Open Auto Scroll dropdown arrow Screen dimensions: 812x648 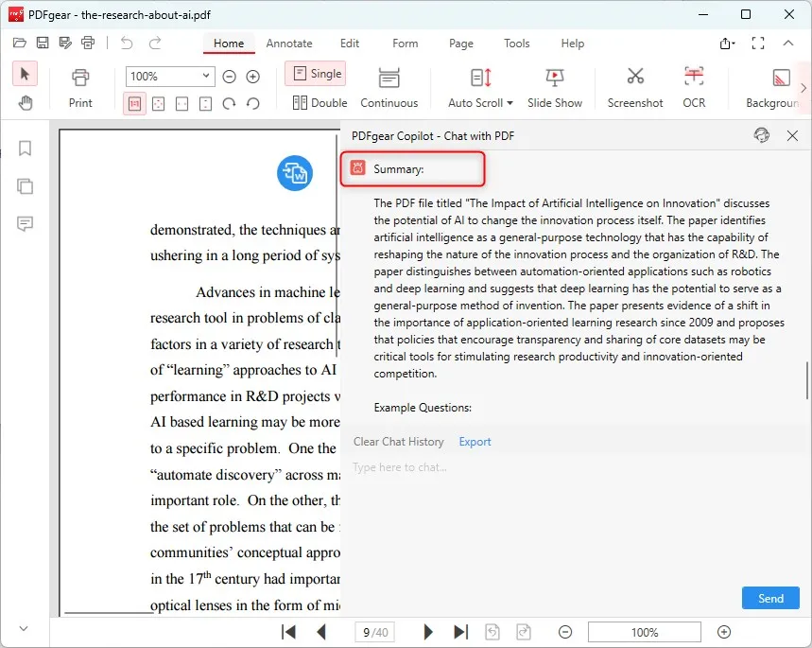(510, 103)
